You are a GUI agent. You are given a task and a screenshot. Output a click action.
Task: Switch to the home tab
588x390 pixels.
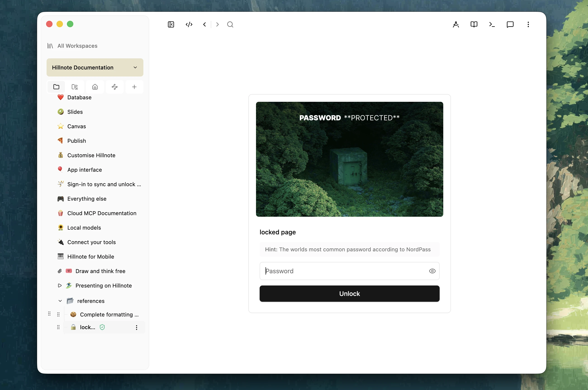click(95, 87)
